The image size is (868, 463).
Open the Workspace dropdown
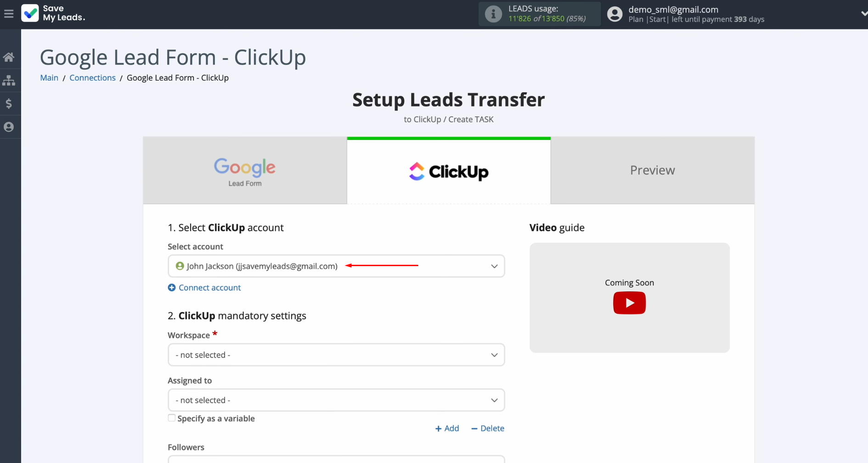click(336, 355)
